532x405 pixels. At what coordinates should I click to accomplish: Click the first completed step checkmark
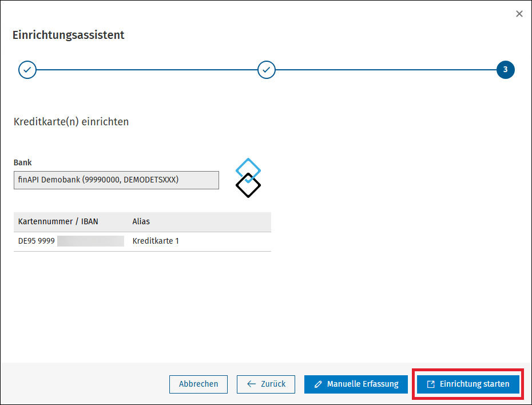(27, 70)
